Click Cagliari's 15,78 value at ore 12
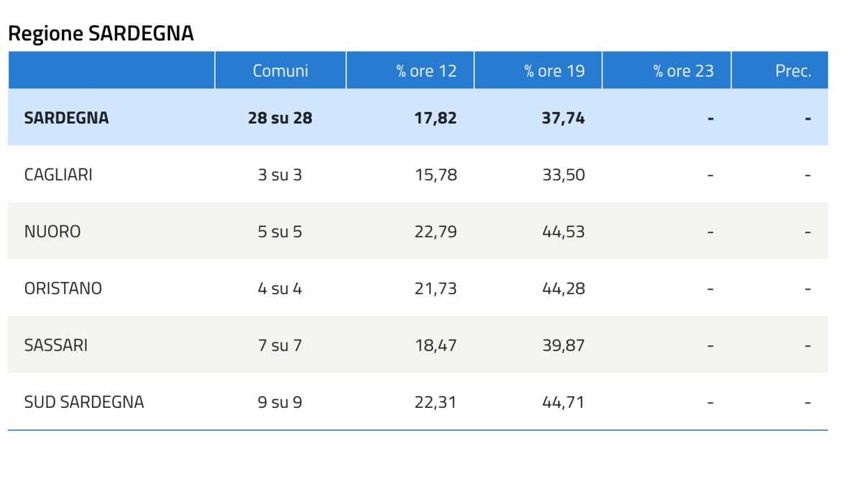 (435, 174)
